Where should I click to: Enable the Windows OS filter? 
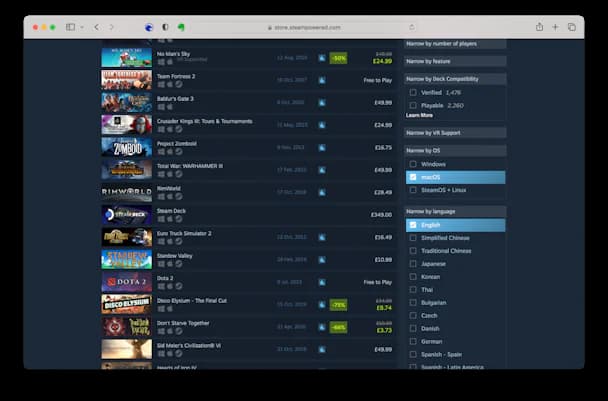point(413,164)
